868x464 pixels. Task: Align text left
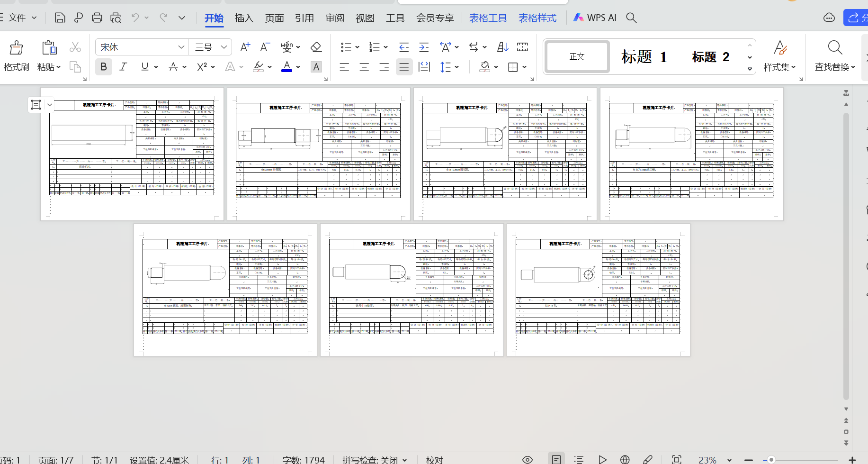click(x=344, y=67)
